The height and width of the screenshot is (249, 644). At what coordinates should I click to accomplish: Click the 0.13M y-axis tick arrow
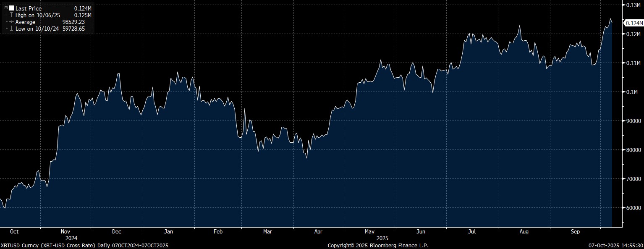[x=623, y=5]
